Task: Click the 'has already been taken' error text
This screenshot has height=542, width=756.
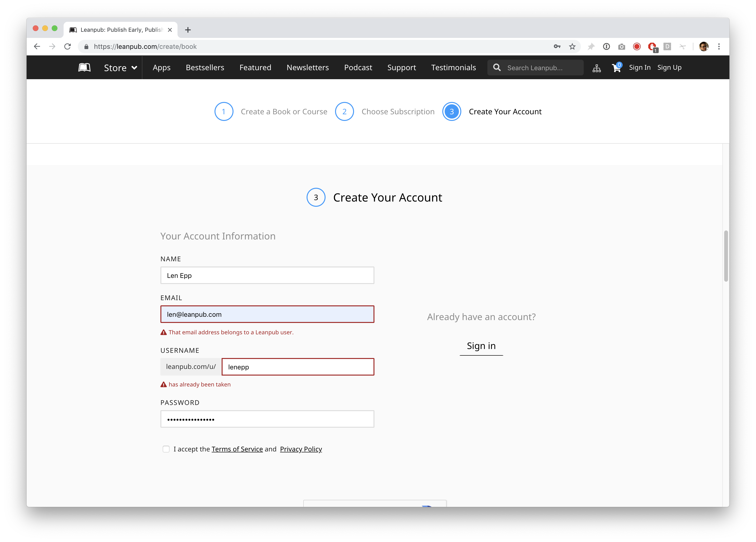Action: tap(199, 384)
